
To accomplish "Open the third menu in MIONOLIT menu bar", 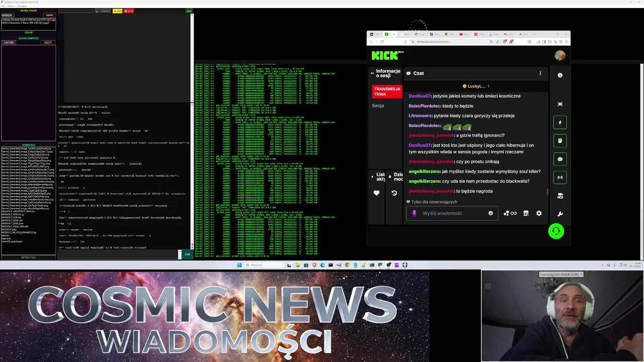I will (22, 6).
